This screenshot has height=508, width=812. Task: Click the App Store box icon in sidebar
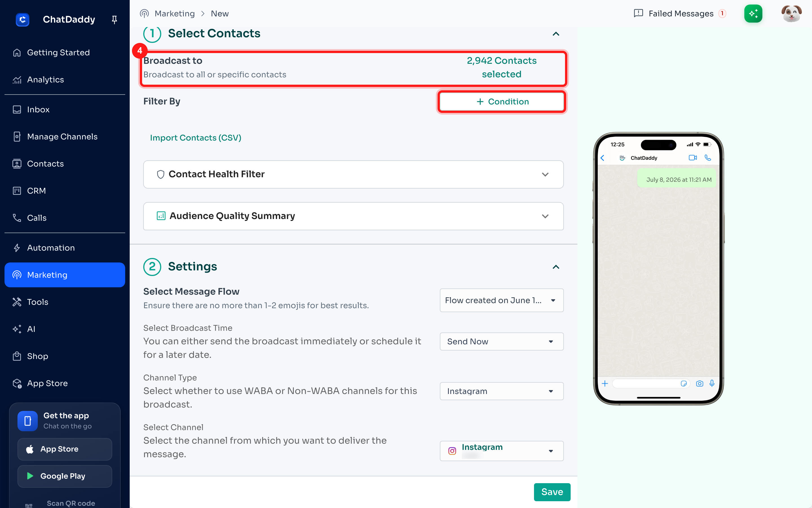pyautogui.click(x=17, y=383)
